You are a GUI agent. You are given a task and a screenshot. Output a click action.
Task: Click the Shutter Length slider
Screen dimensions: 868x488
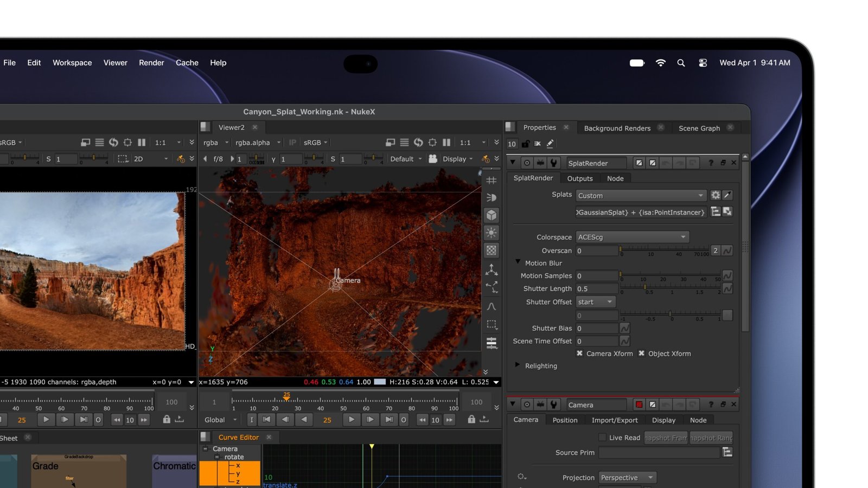click(x=671, y=288)
